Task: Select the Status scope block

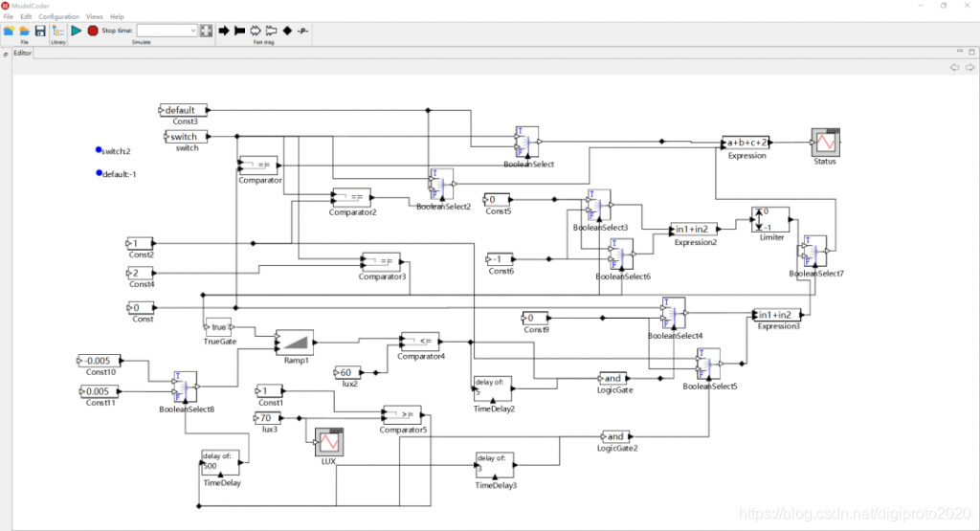Action: pyautogui.click(x=826, y=143)
